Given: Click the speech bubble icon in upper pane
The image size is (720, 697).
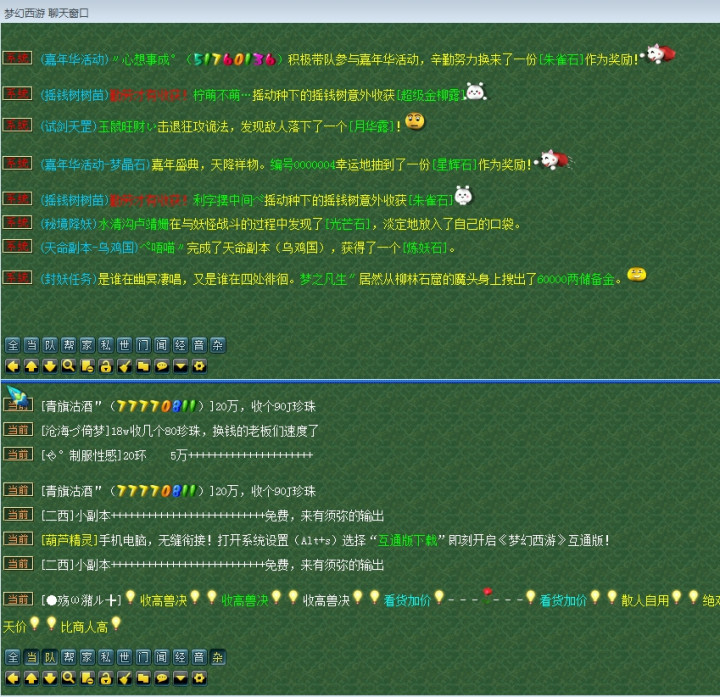Looking at the screenshot, I should click(x=162, y=366).
